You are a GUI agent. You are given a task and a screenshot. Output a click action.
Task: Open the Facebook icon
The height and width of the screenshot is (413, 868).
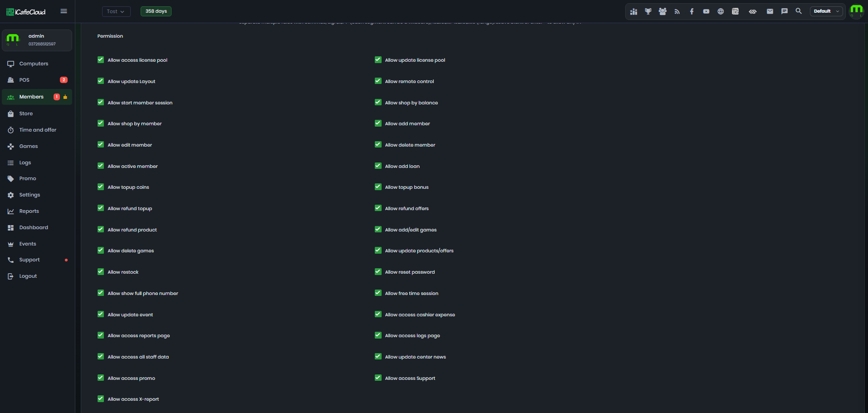[x=691, y=11]
